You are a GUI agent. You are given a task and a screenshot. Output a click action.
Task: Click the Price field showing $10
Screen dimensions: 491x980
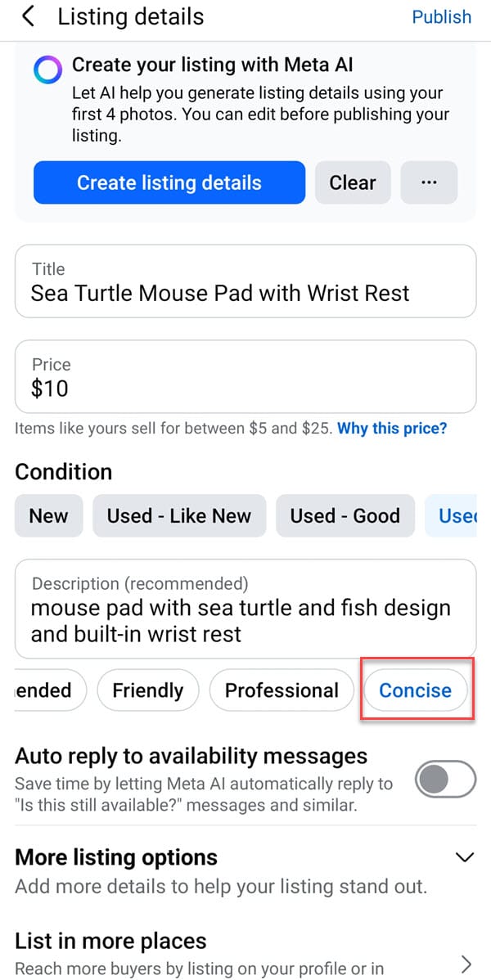[x=245, y=377]
